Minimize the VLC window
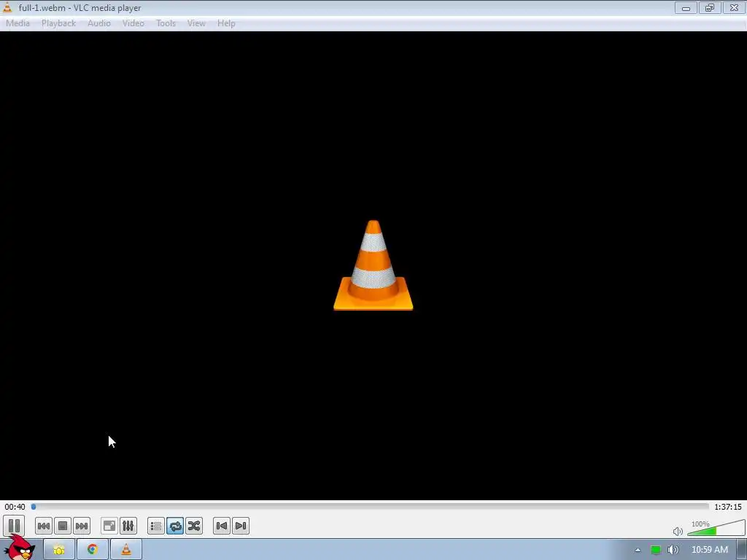The image size is (747, 560). pyautogui.click(x=686, y=7)
